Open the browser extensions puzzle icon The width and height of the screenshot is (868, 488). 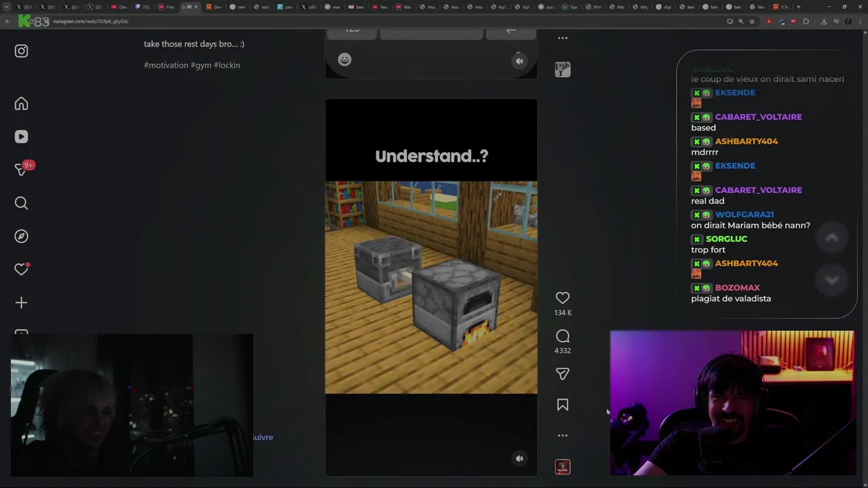(806, 21)
